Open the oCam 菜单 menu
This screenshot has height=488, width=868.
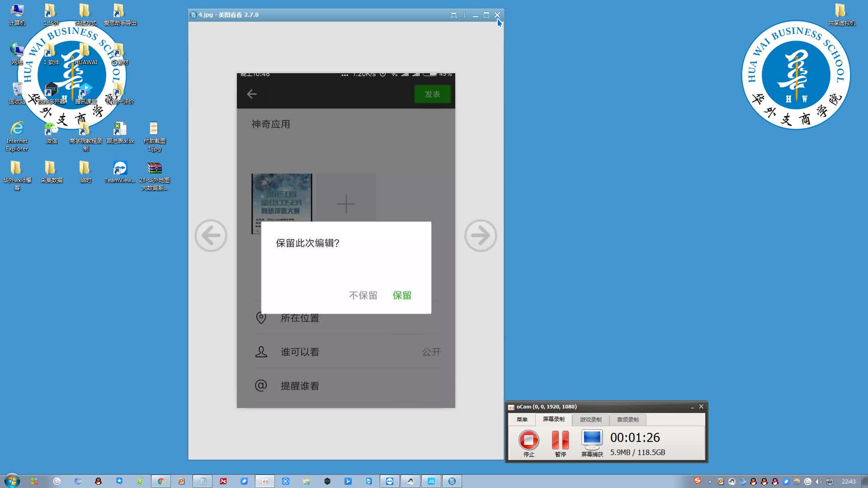(x=522, y=419)
